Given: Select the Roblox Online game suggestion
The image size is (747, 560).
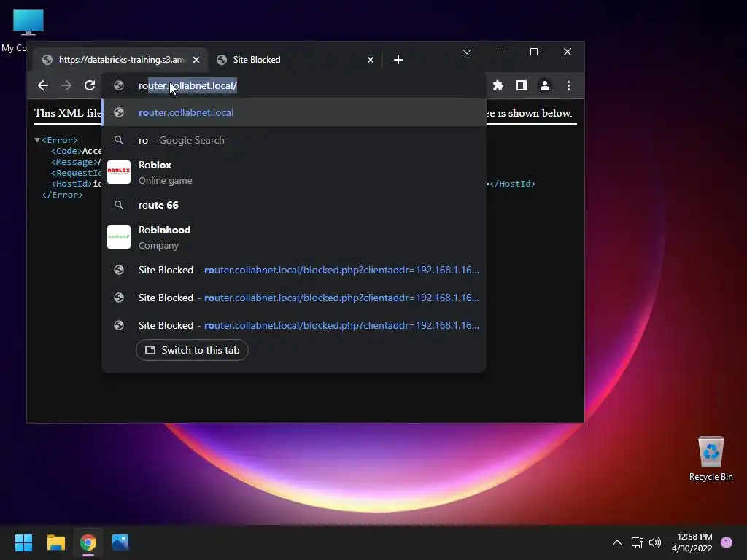Looking at the screenshot, I should (x=294, y=172).
